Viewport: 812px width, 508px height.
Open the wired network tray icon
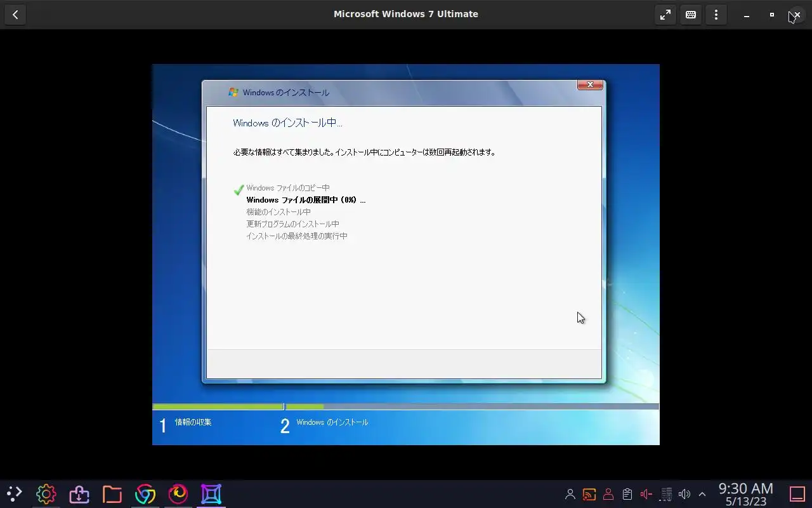click(x=666, y=494)
